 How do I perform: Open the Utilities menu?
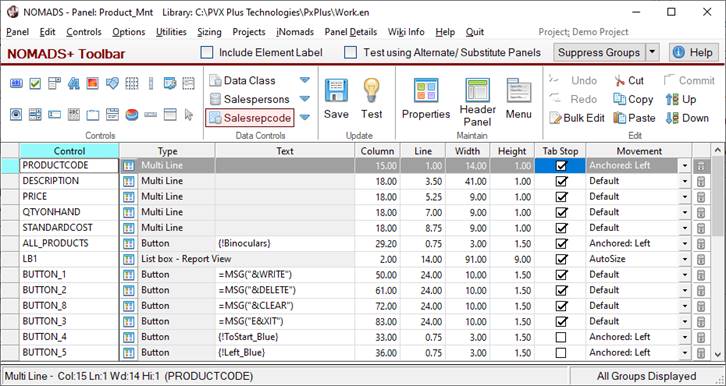pos(171,32)
